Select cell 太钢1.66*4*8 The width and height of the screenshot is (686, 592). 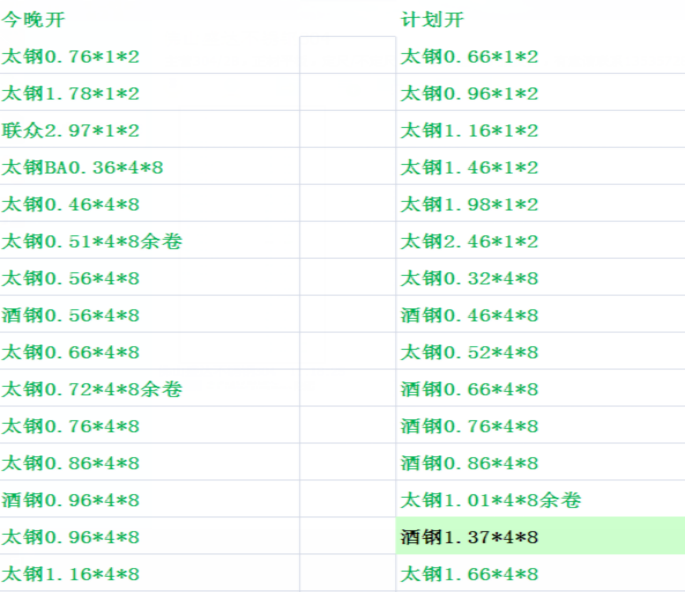tap(541, 573)
